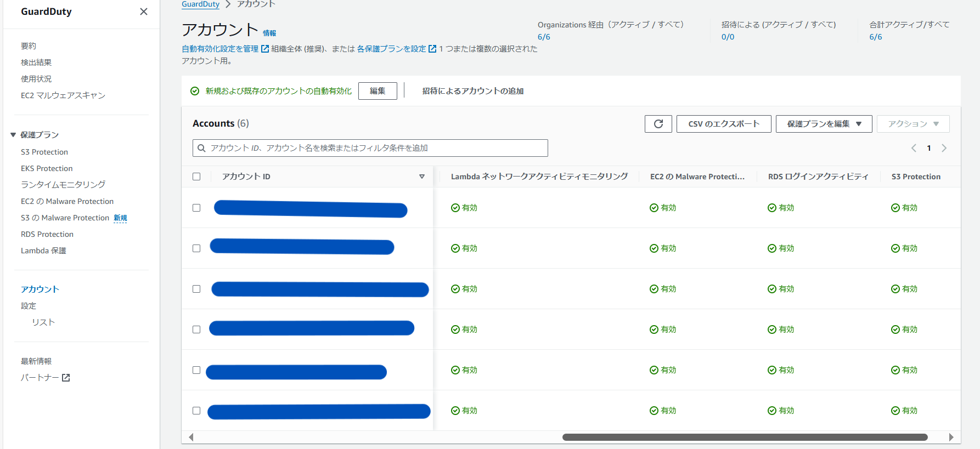This screenshot has height=449, width=980.
Task: Click the green check icon beside 新規および既存のアカウントの自動有効化
Action: (x=195, y=91)
